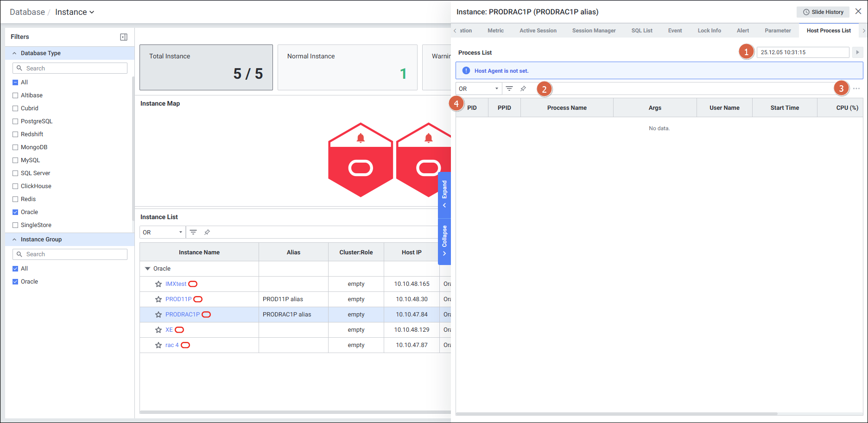Screen dimensions: 868x423
Task: Click the pin icon in Process List toolbar
Action: [523, 88]
